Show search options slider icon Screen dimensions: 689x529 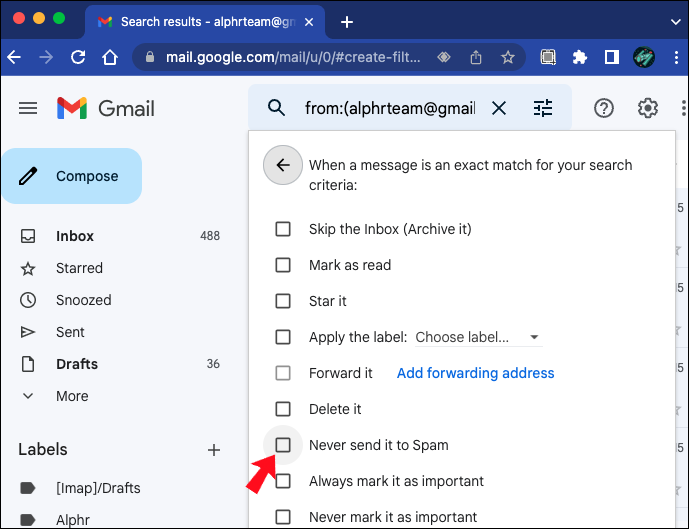tap(543, 108)
